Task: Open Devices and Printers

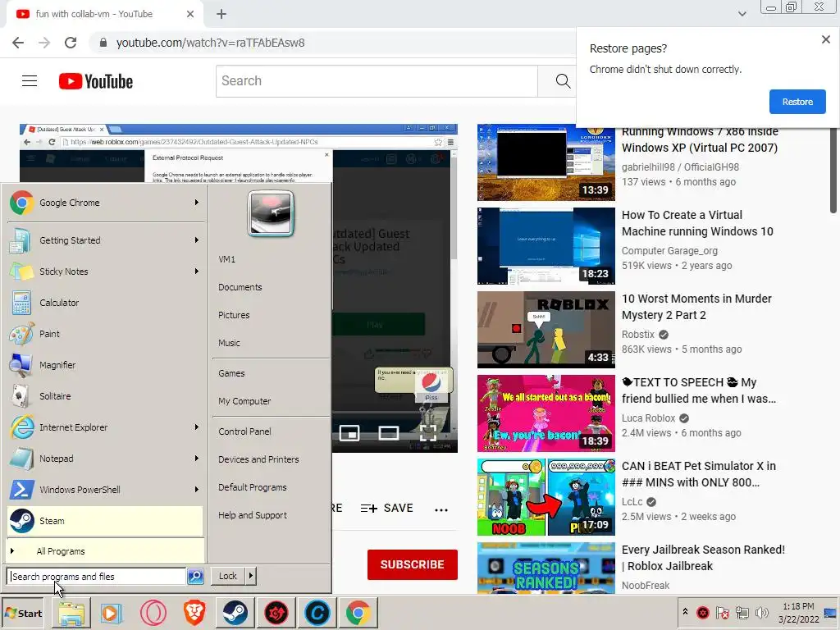Action: (x=258, y=459)
